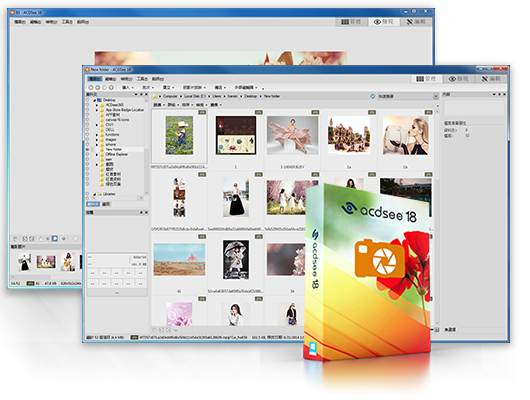This screenshot has height=400, width=530.
Task: Expand the Offline Explorer folder node
Action: point(97,154)
